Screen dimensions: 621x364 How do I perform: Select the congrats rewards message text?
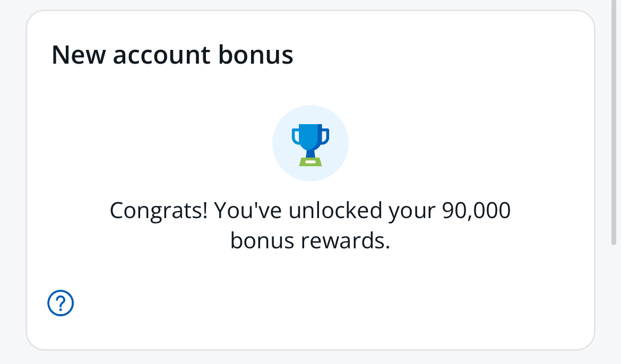[x=310, y=224]
